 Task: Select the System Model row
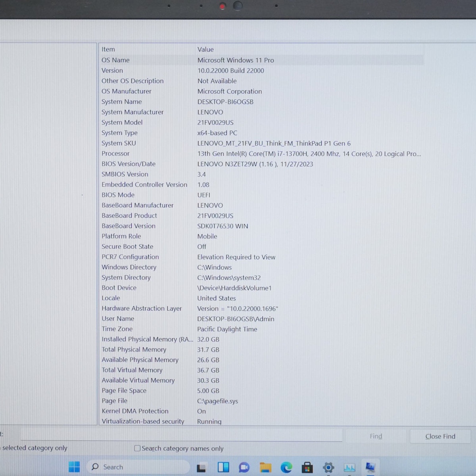(x=262, y=122)
